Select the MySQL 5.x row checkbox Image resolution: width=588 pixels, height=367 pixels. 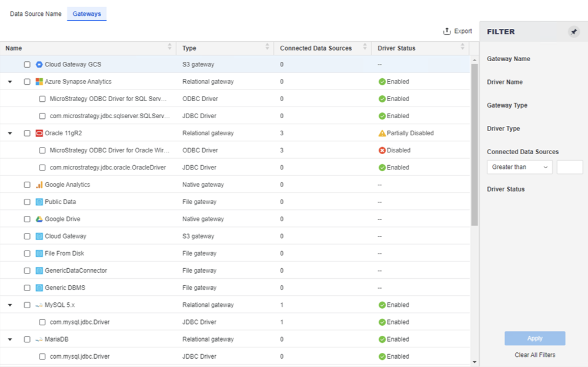(27, 305)
